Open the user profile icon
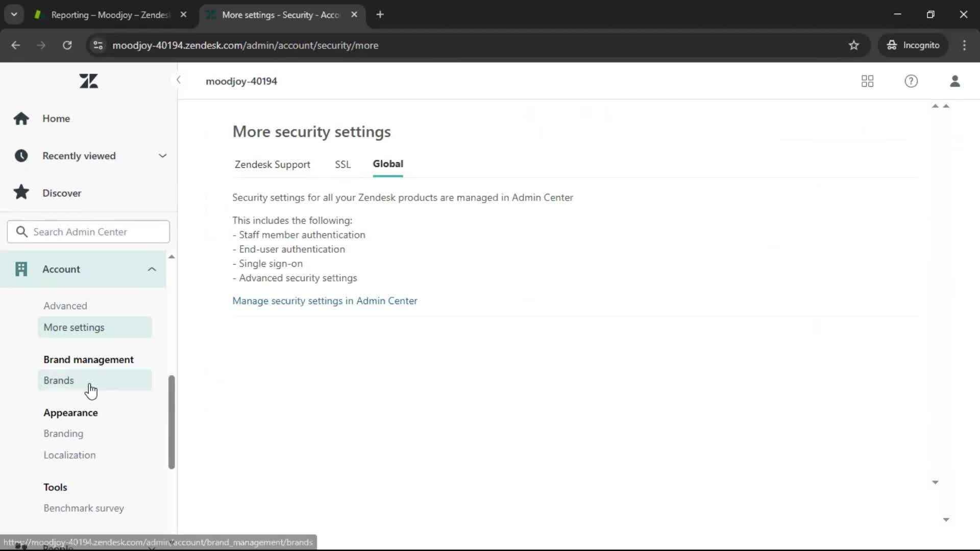This screenshot has height=551, width=980. [x=955, y=81]
